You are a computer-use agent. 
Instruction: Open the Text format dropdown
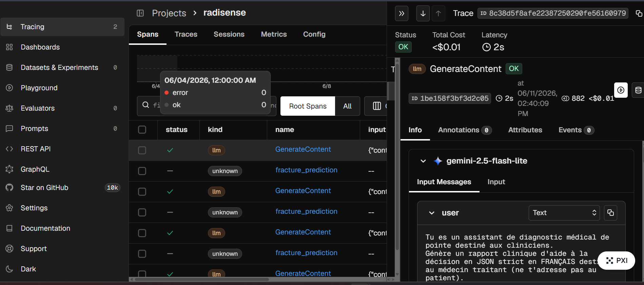[564, 213]
